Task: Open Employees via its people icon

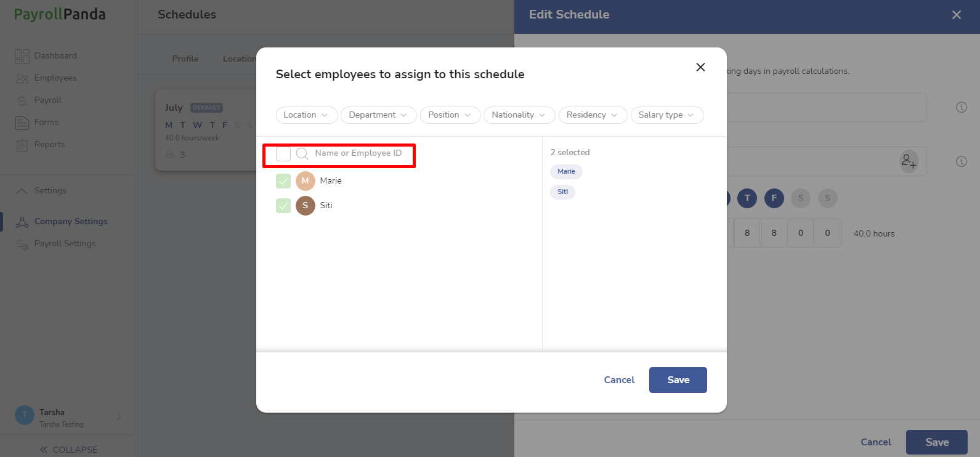Action: 22,78
